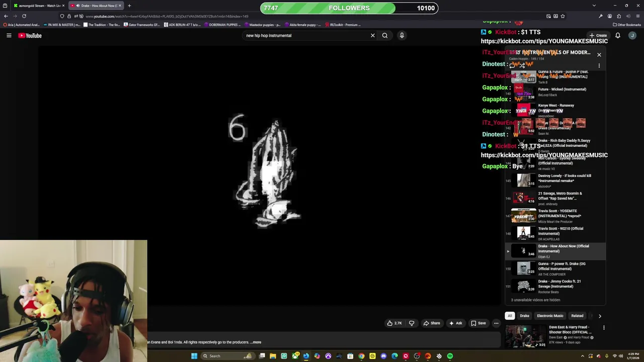The width and height of the screenshot is (644, 362).
Task: Select the Related filter chip
Action: tap(577, 316)
